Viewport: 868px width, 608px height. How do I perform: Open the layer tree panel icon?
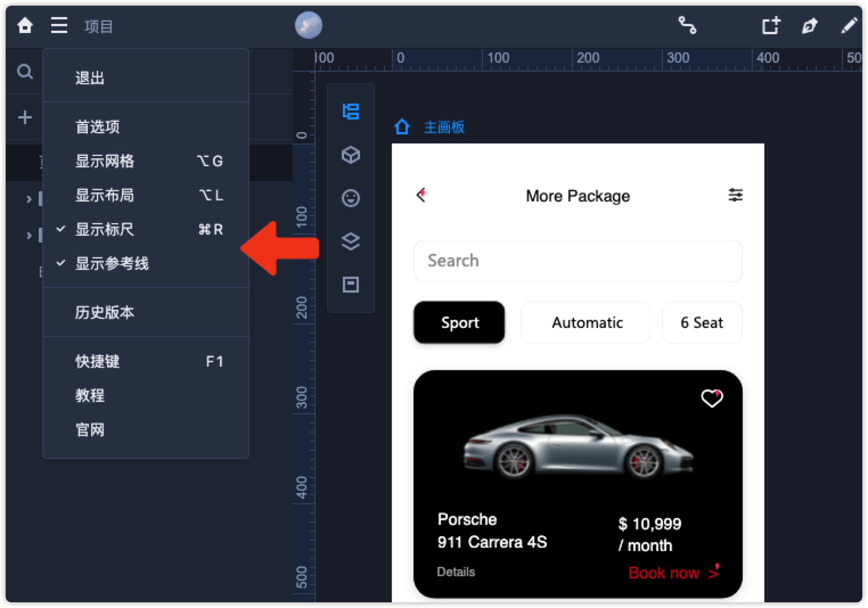[351, 112]
